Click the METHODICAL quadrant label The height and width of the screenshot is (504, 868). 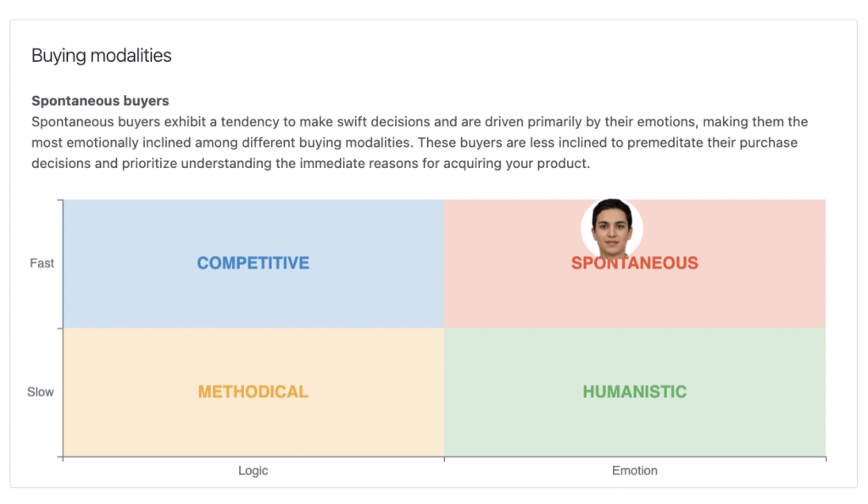point(253,392)
